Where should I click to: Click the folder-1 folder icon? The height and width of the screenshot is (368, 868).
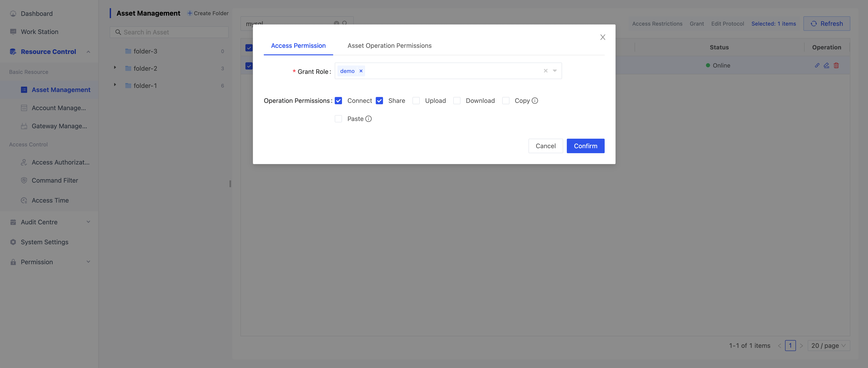(x=128, y=86)
